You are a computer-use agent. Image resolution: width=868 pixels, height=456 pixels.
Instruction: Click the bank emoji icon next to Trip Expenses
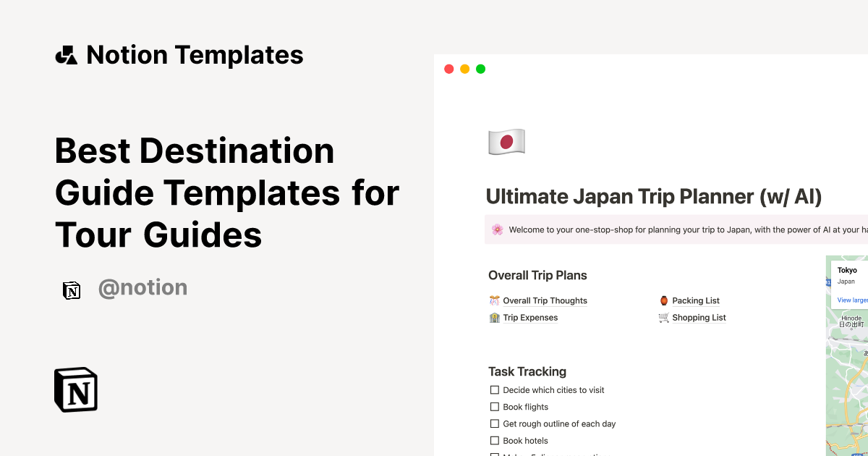coord(495,317)
